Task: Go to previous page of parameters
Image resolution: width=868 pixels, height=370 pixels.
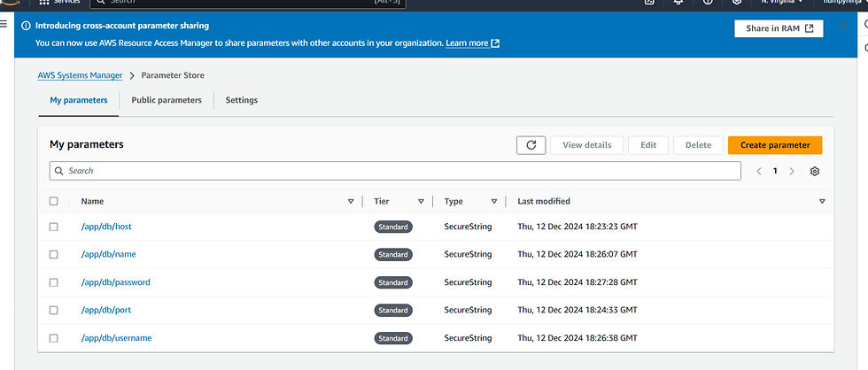Action: [759, 171]
